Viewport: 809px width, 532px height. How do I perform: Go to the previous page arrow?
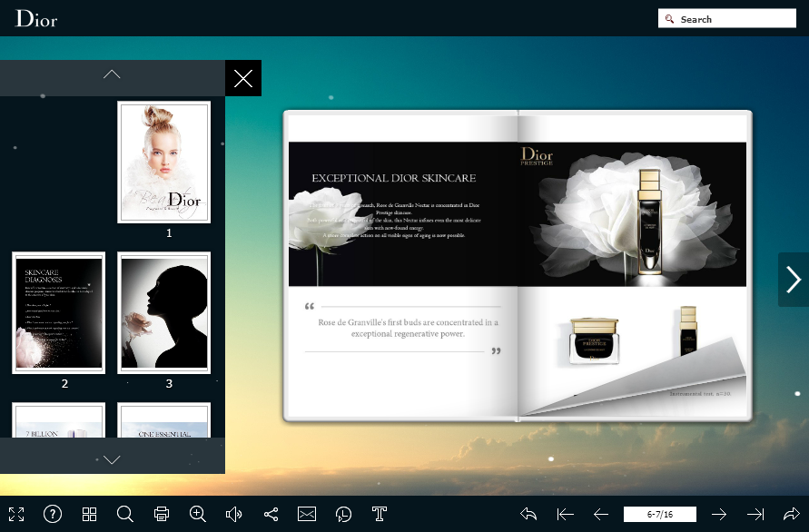[601, 514]
